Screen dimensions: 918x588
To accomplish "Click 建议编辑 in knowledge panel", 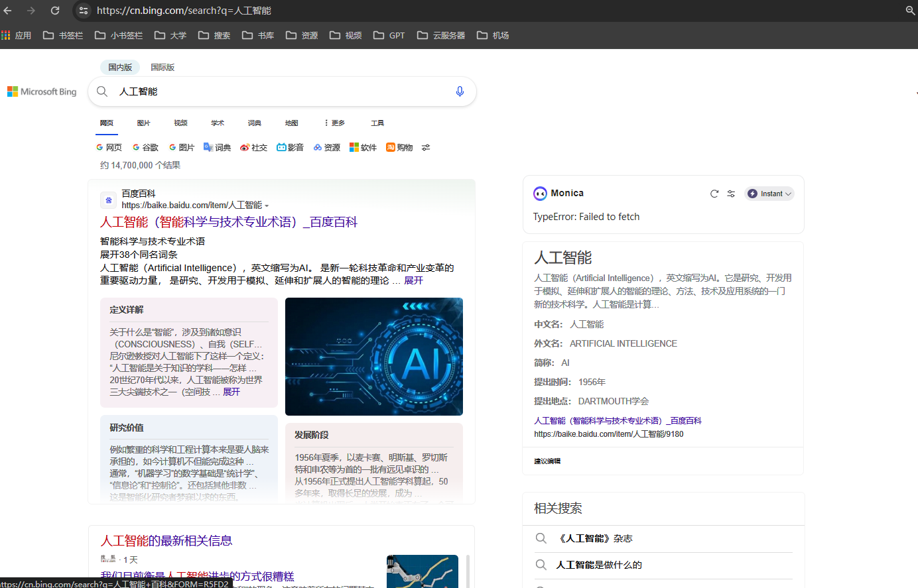I will point(547,461).
